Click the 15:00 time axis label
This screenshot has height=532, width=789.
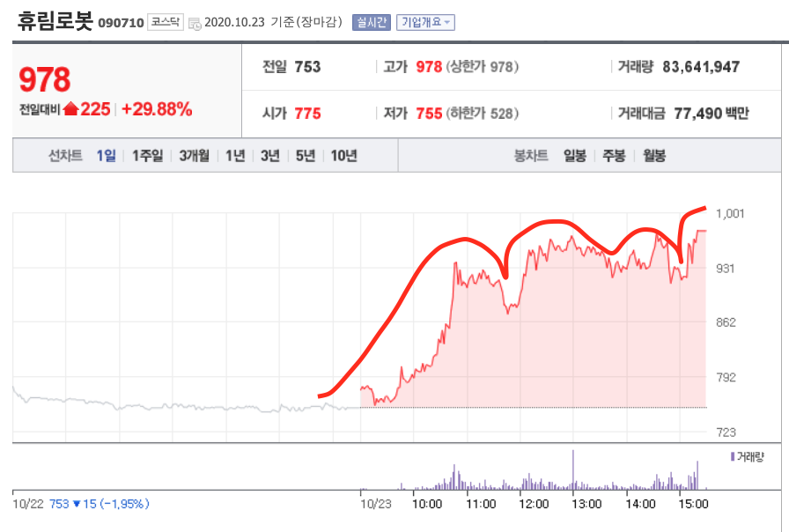[x=693, y=504]
